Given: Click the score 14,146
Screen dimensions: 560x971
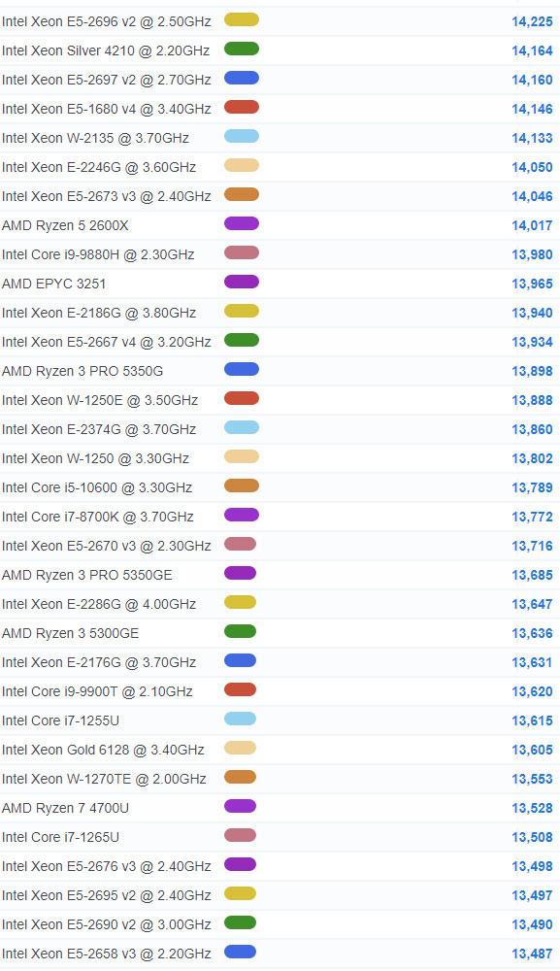Looking at the screenshot, I should point(532,109).
